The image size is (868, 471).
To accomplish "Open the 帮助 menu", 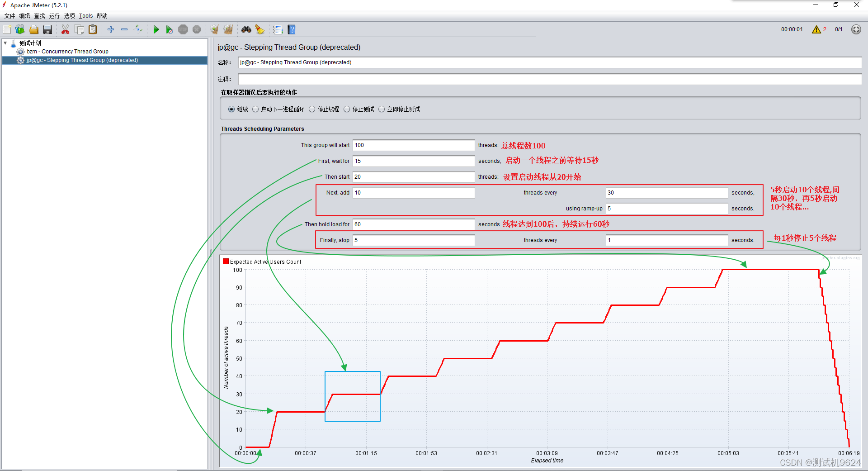I will pyautogui.click(x=102, y=16).
